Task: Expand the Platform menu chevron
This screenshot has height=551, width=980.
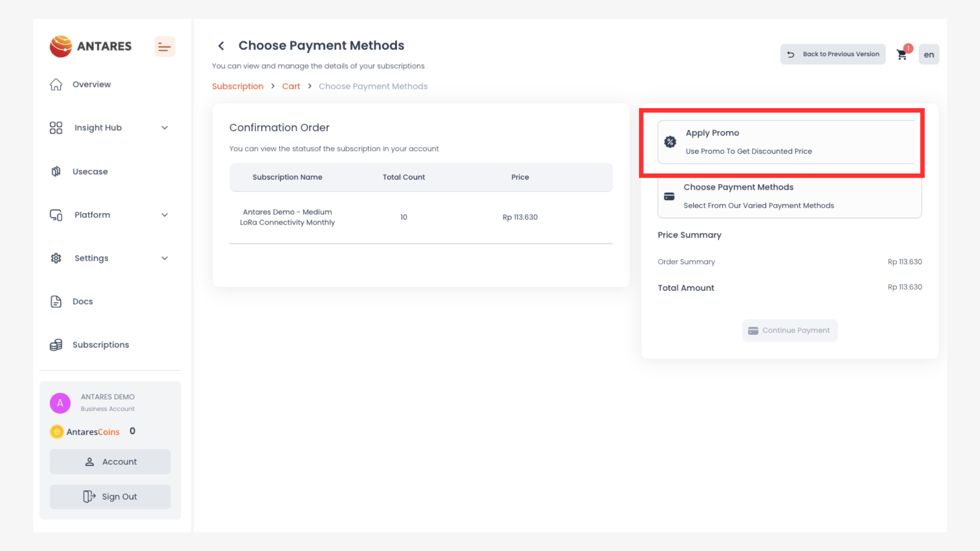Action: click(164, 215)
